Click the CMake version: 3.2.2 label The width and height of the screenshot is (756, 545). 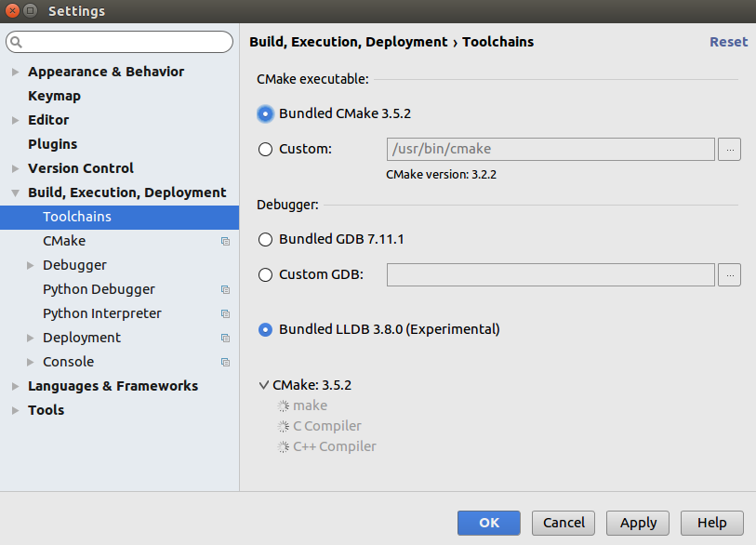441,175
